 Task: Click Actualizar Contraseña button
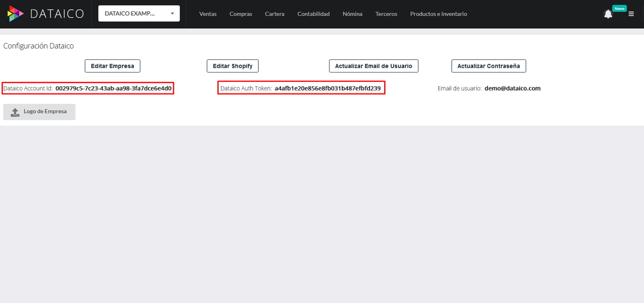[488, 66]
